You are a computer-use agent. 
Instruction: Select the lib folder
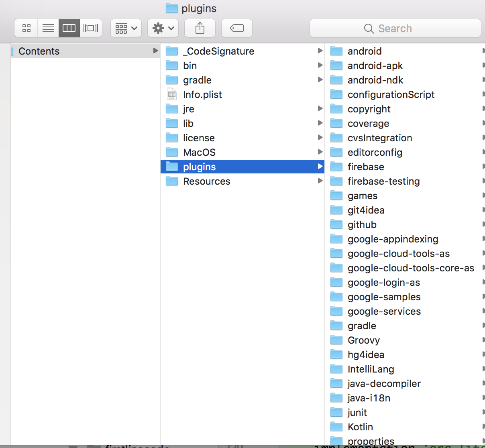243,123
